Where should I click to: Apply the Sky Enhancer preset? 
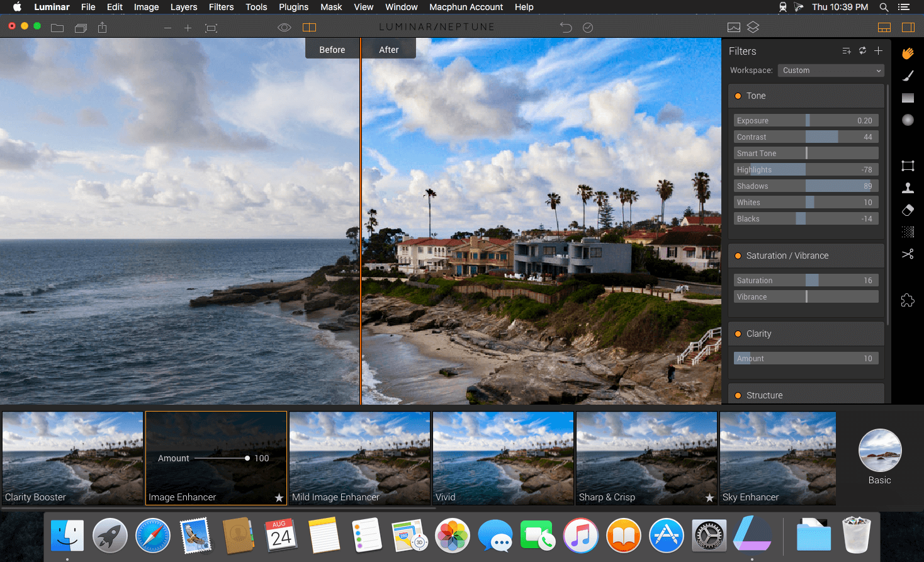pyautogui.click(x=778, y=458)
